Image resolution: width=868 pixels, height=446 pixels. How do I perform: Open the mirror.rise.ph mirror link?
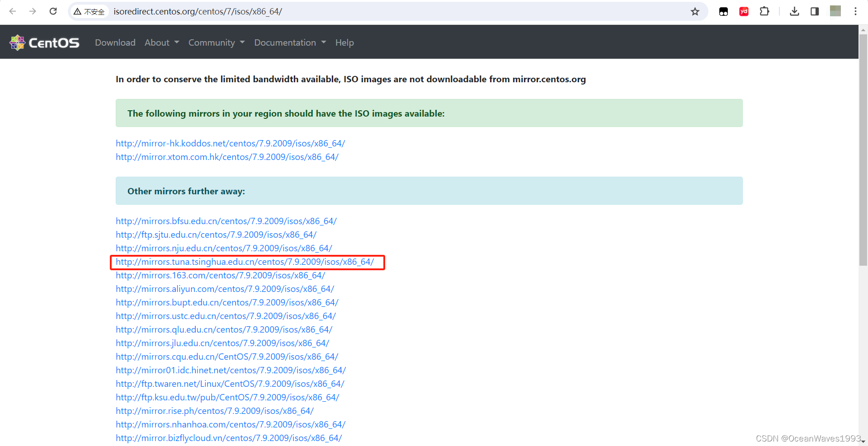[215, 411]
